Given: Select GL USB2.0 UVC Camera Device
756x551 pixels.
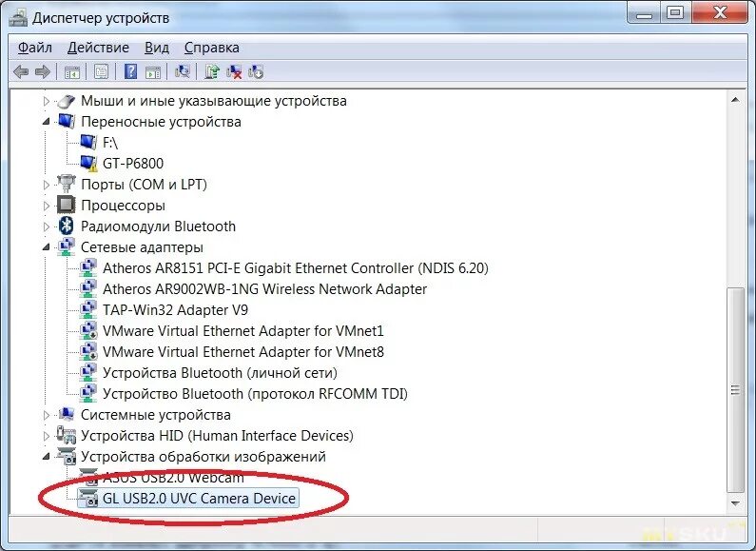Looking at the screenshot, I should click(x=199, y=499).
